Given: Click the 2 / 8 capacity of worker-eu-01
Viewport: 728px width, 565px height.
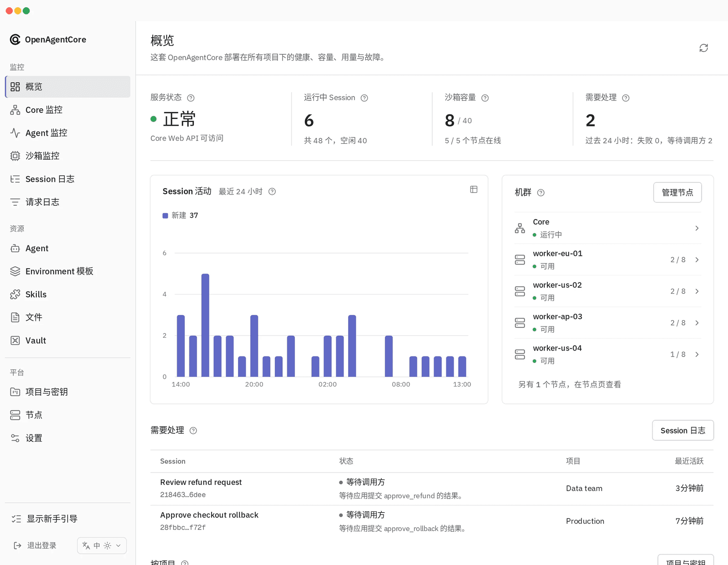Looking at the screenshot, I should click(x=677, y=260).
